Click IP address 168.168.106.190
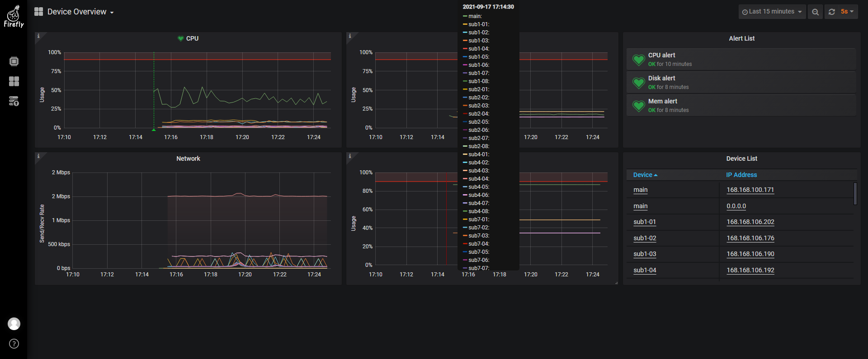Image resolution: width=868 pixels, height=359 pixels. [x=750, y=254]
